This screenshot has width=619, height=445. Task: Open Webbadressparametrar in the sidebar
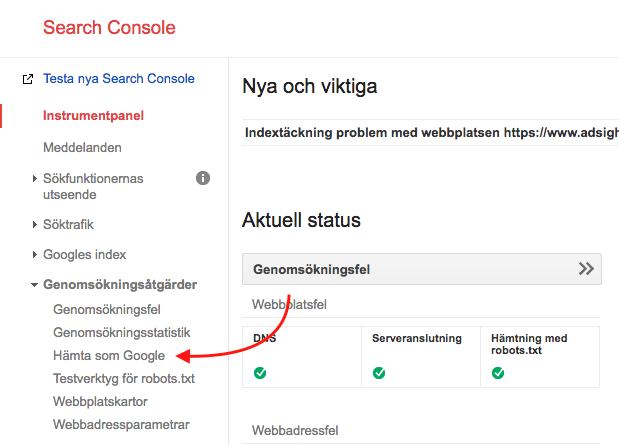121,424
